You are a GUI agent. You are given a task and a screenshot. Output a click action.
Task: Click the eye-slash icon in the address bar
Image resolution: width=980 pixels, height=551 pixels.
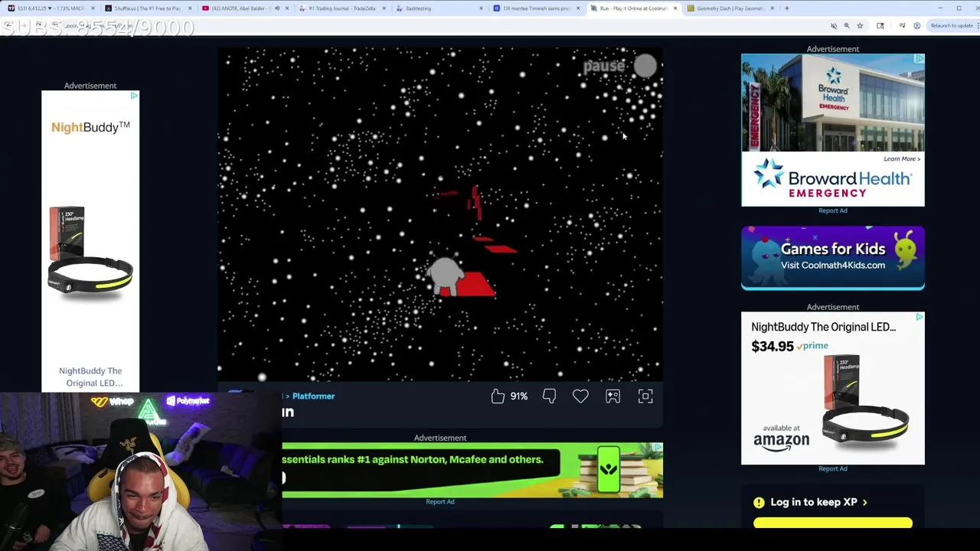point(834,25)
